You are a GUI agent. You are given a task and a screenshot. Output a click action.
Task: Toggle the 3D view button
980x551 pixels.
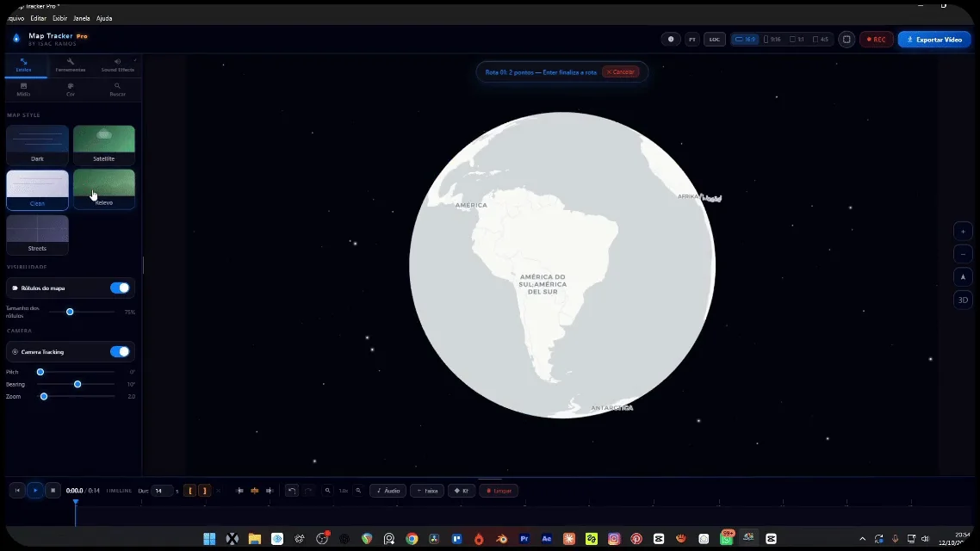point(963,300)
